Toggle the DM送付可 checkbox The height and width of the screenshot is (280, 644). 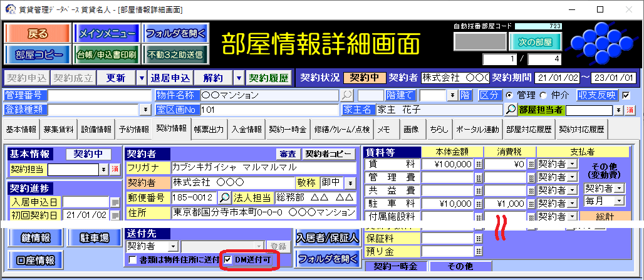(x=228, y=259)
